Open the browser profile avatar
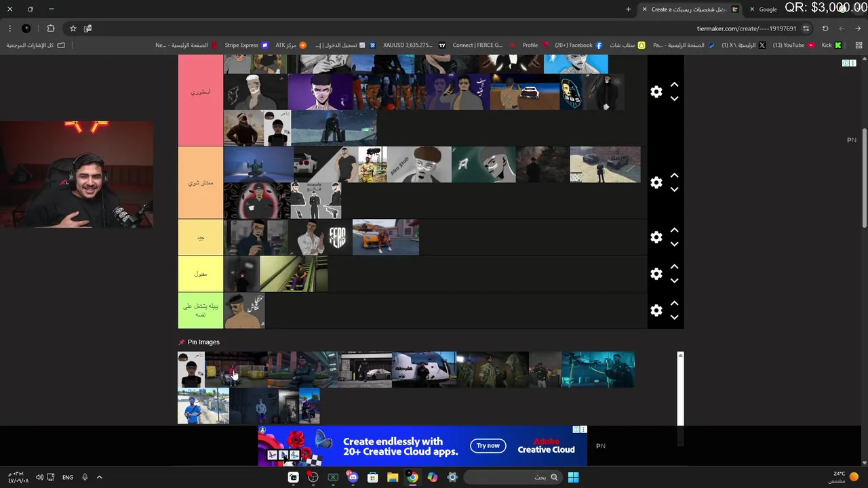 [x=26, y=28]
